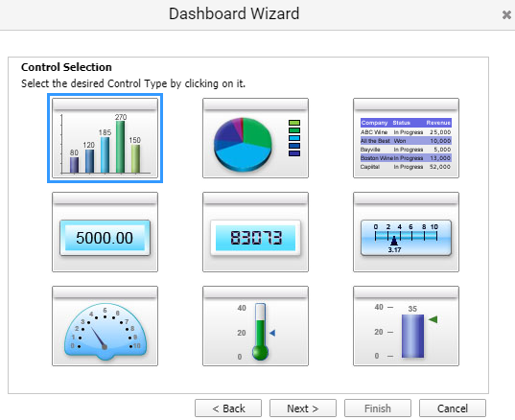The height and width of the screenshot is (420, 515).
Task: Click the Finish button
Action: [378, 408]
